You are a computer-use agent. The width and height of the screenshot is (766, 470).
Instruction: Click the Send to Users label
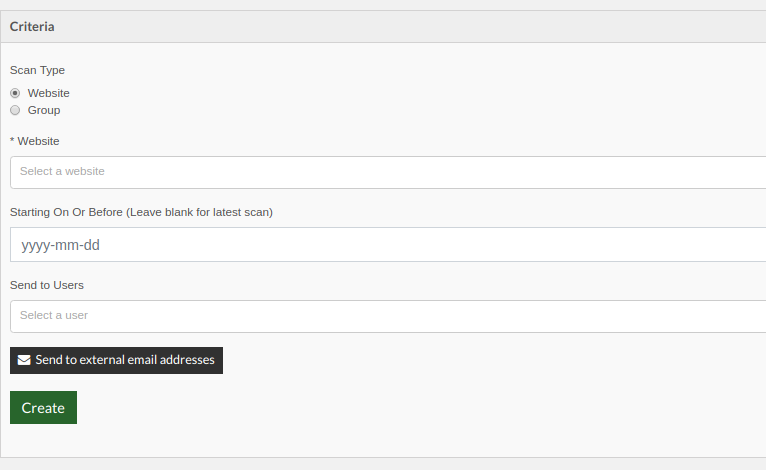coord(47,285)
